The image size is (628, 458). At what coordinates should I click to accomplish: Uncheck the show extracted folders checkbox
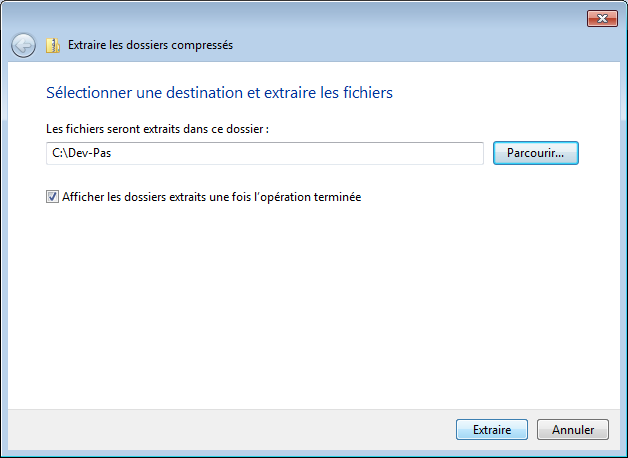[x=52, y=198]
